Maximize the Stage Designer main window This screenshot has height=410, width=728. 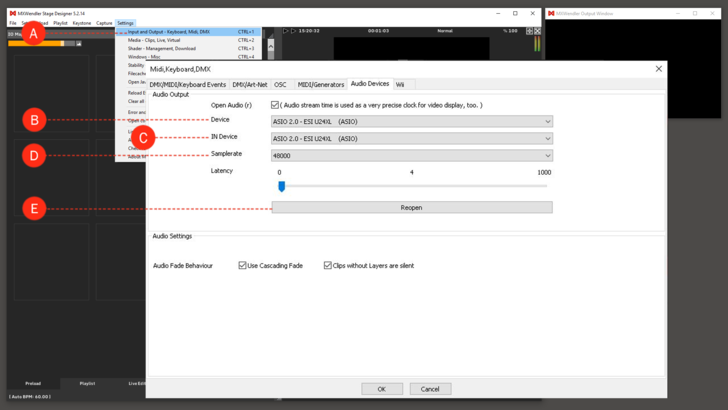pyautogui.click(x=515, y=13)
